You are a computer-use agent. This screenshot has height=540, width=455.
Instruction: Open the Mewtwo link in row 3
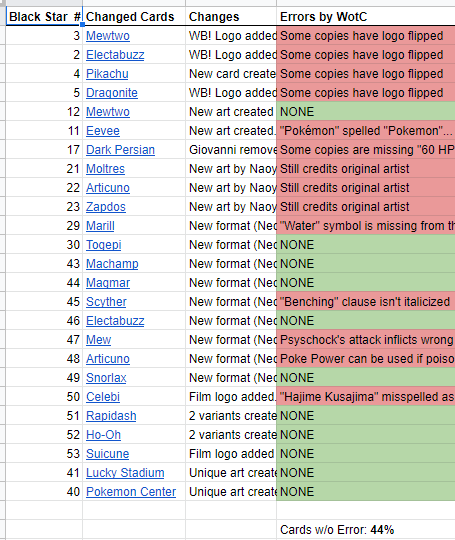click(x=108, y=36)
